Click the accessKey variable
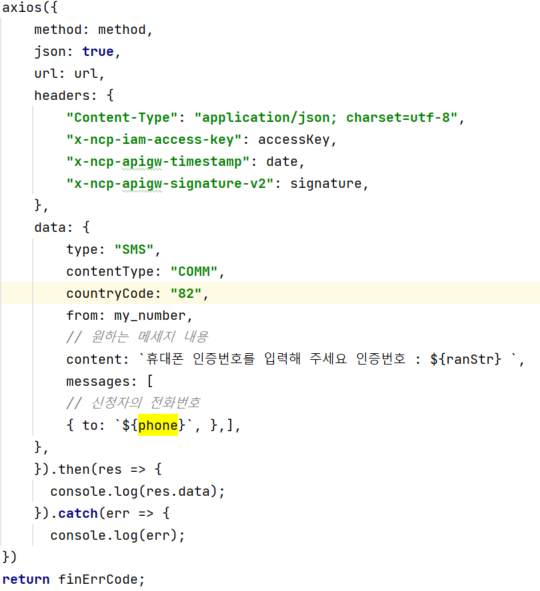This screenshot has height=591, width=540. [x=294, y=139]
